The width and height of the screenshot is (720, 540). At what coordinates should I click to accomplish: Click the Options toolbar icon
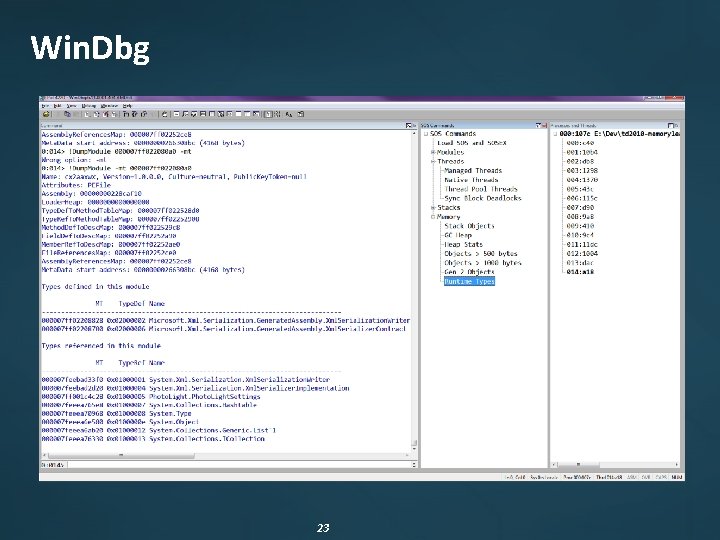point(300,114)
